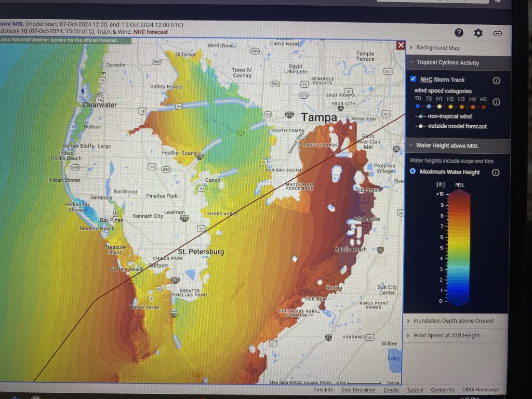This screenshot has height=399, width=532.
Task: Click the Apollo Beach label on map
Action: [351, 249]
